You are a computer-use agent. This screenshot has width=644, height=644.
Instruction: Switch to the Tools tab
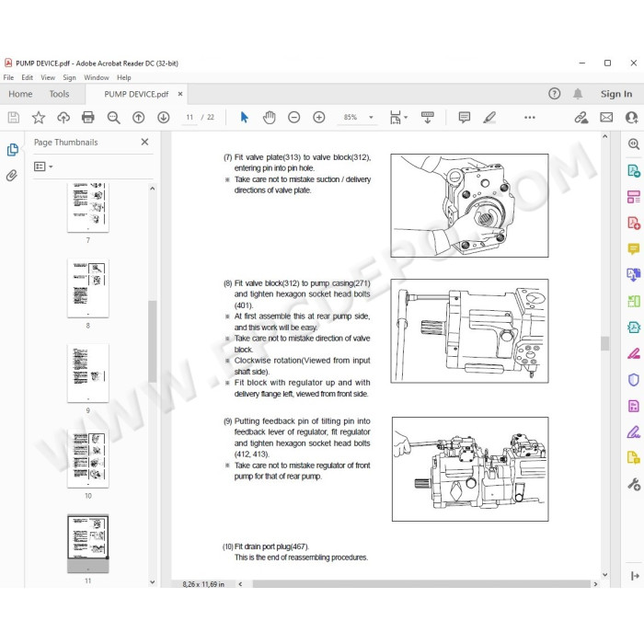59,94
